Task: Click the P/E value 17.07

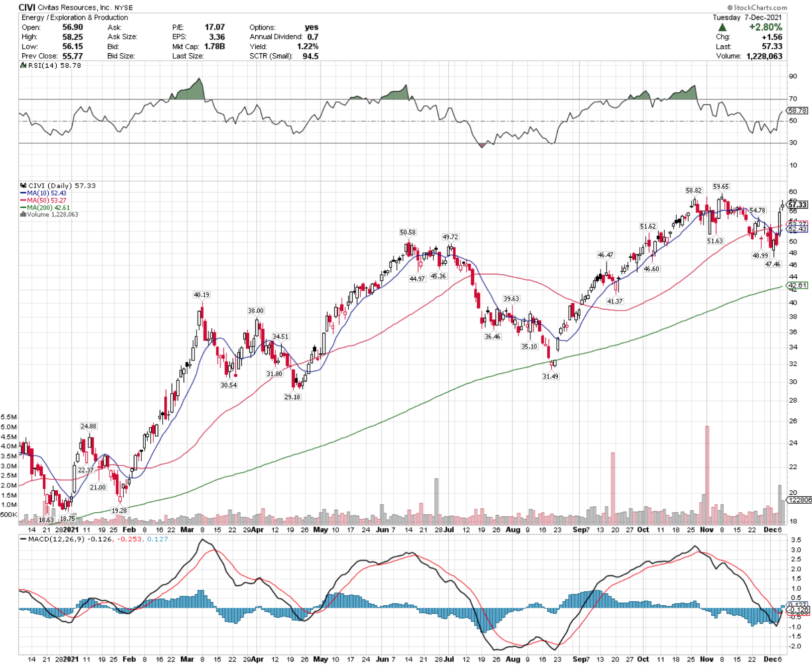Action: tap(214, 27)
